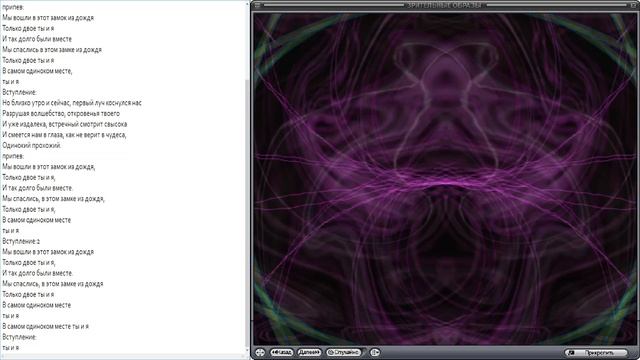Click the 'Дальше' next visualization button
Viewport: 640px width, 360px height.
point(309,352)
